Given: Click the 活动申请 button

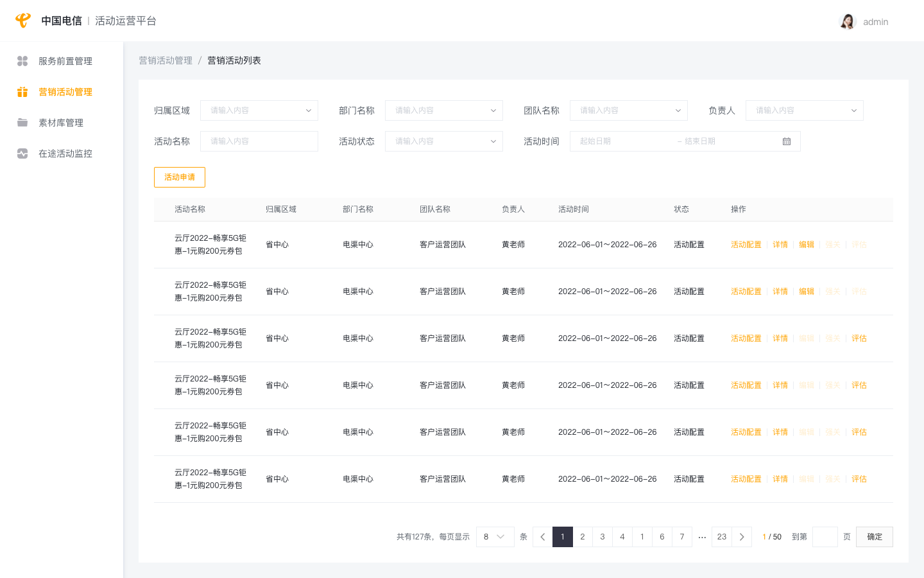Looking at the screenshot, I should [180, 177].
